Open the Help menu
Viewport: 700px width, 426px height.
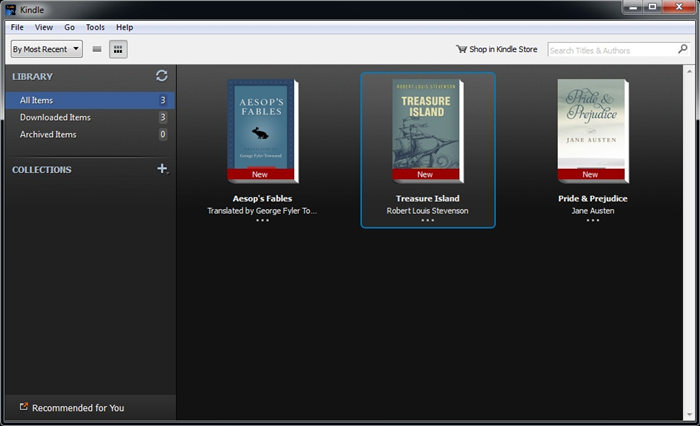pyautogui.click(x=125, y=27)
